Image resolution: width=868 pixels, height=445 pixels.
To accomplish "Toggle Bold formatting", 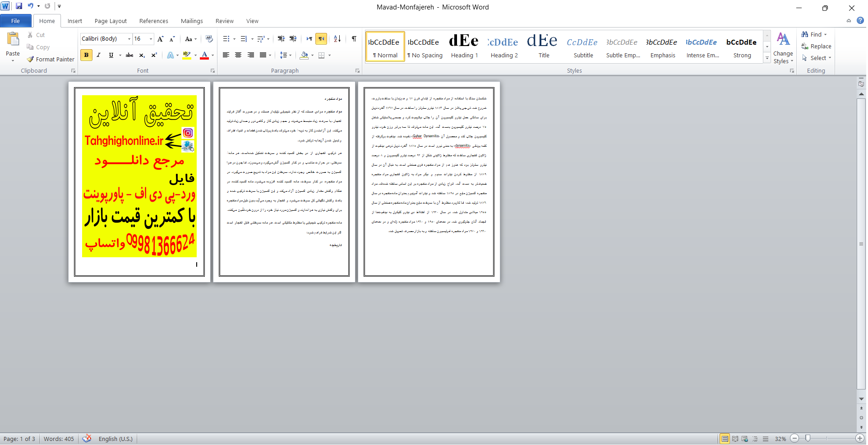I will [86, 55].
